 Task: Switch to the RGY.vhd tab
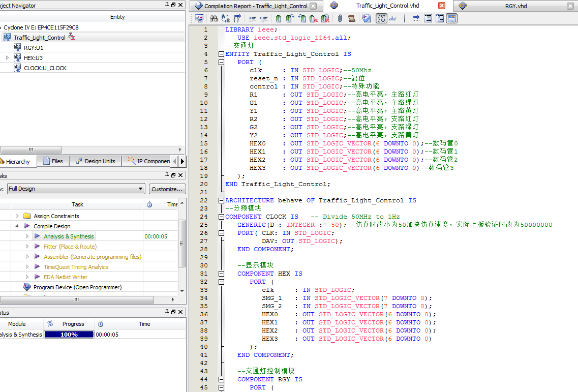[x=515, y=6]
